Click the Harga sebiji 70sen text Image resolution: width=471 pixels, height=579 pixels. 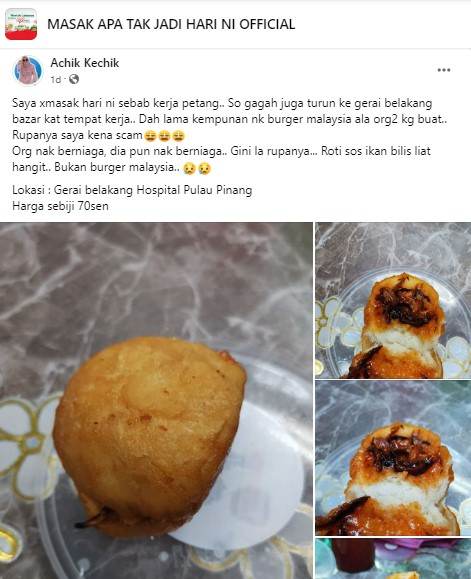[x=61, y=206]
